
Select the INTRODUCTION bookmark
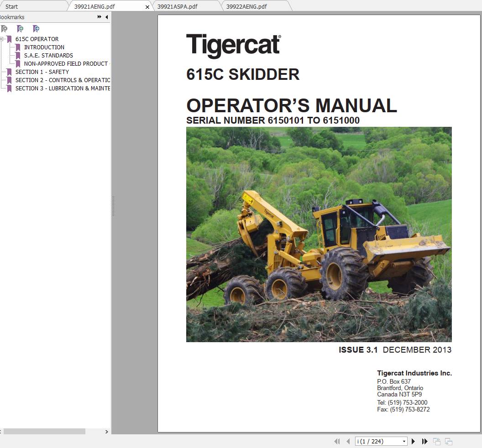tap(44, 47)
